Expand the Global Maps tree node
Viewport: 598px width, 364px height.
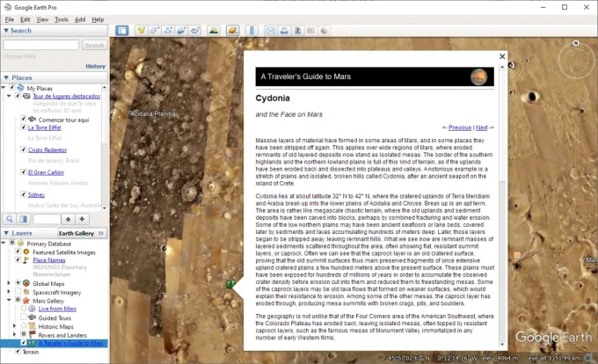pyautogui.click(x=8, y=282)
